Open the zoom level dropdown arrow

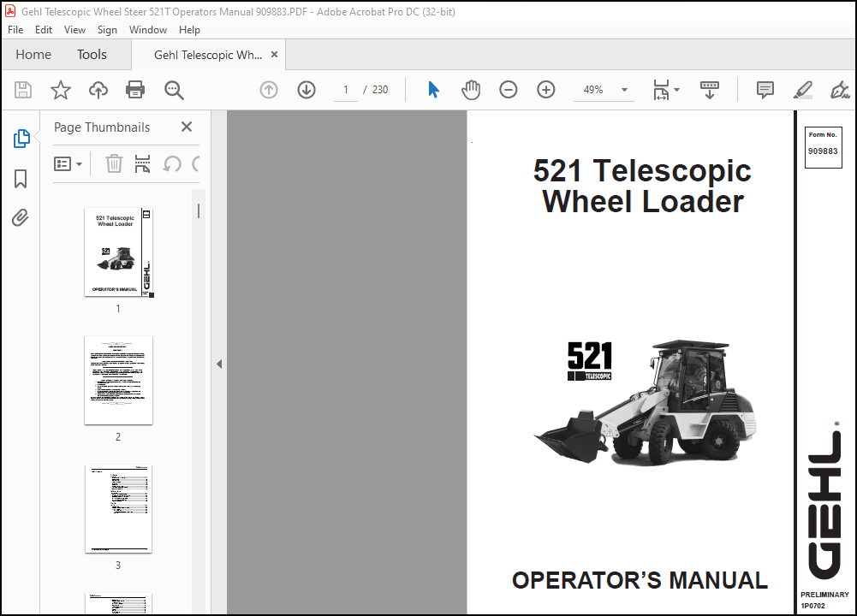(x=624, y=90)
